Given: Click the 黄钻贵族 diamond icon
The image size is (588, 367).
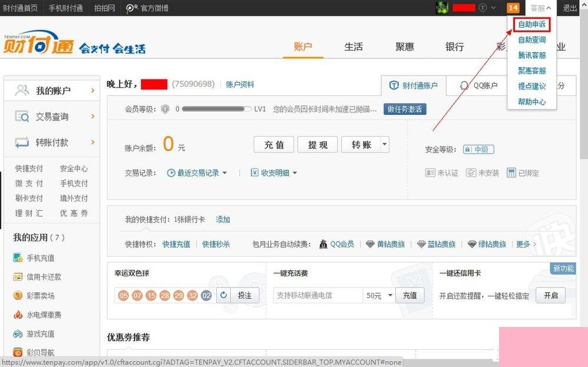Looking at the screenshot, I should 370,244.
